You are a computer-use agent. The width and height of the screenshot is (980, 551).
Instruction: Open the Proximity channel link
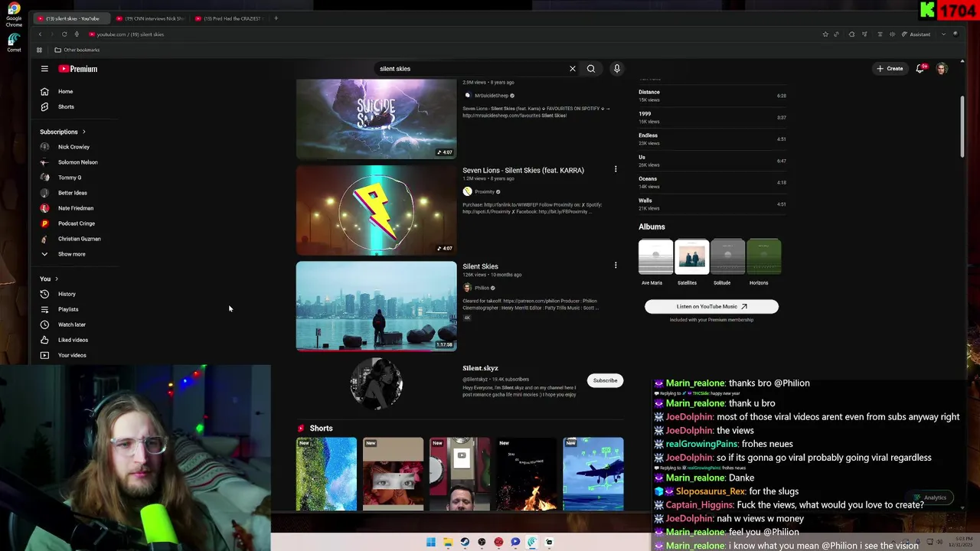click(x=485, y=192)
